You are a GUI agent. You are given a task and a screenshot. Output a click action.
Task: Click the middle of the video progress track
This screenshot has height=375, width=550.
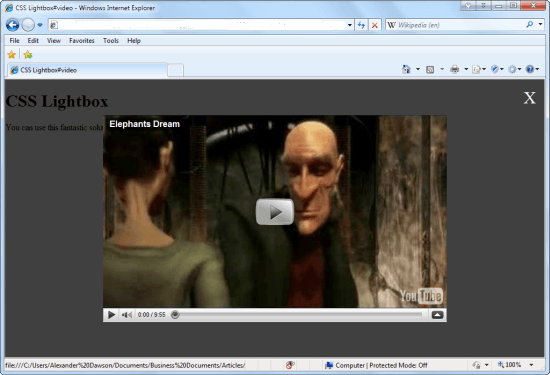click(x=299, y=315)
